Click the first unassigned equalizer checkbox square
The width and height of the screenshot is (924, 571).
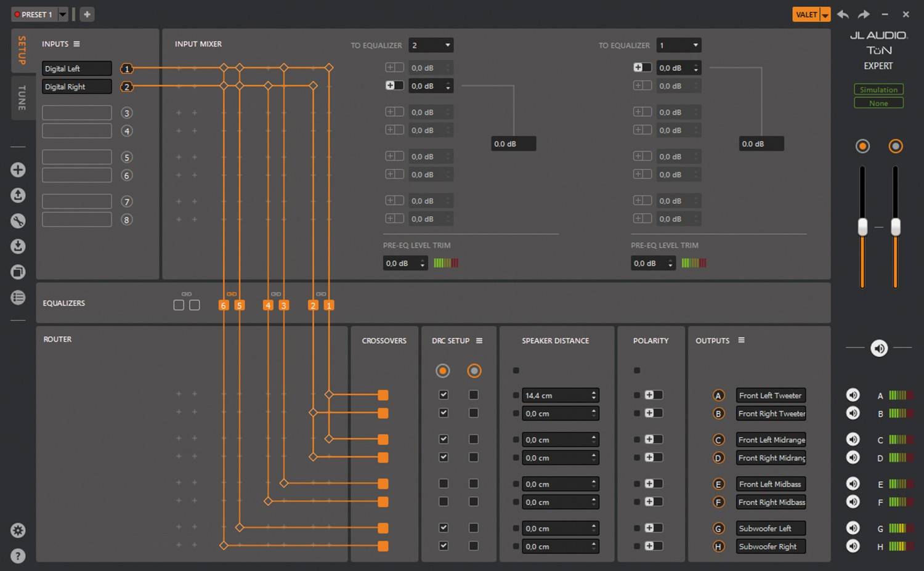(x=179, y=305)
